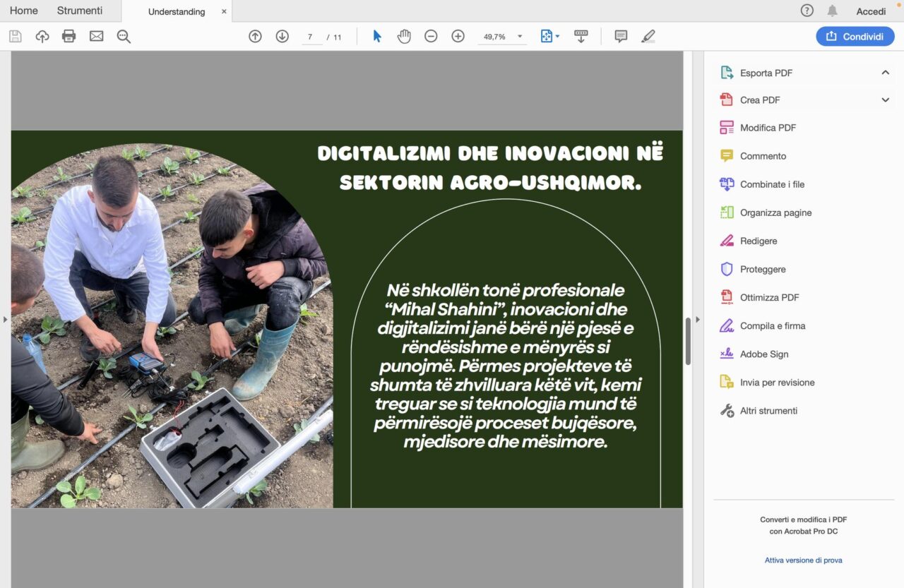Click the page number input field
This screenshot has width=904, height=588.
(x=311, y=37)
